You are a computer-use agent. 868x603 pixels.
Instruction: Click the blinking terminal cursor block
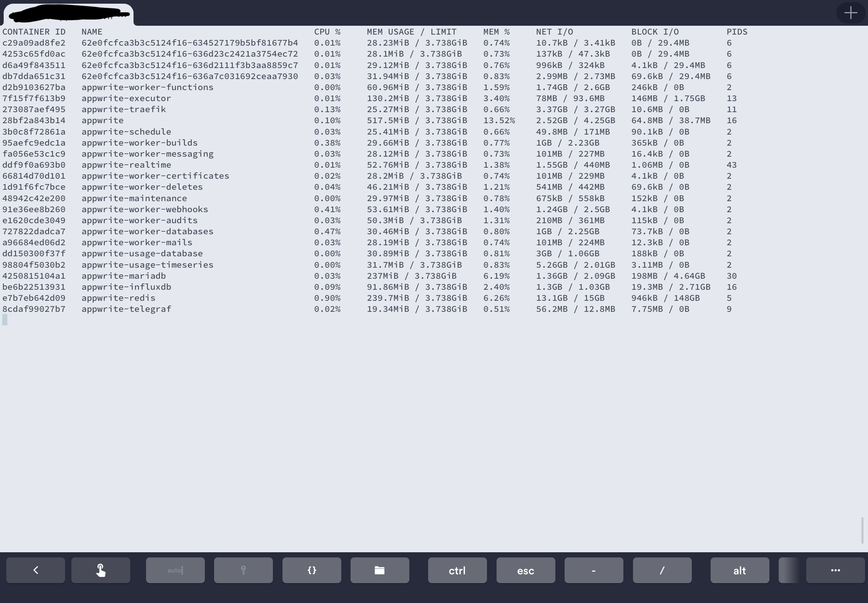point(4,320)
